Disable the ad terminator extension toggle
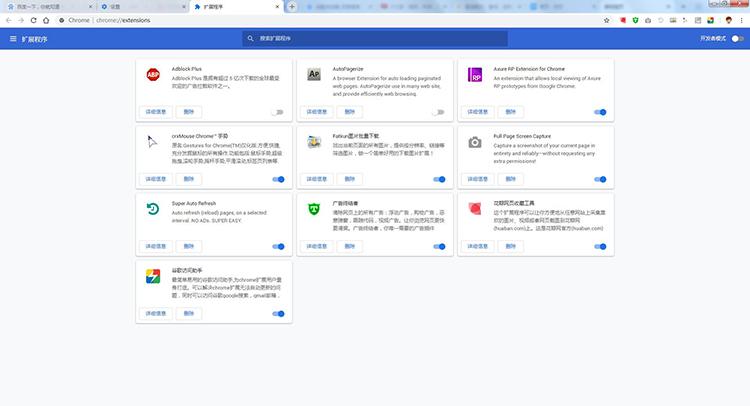This screenshot has height=406, width=750. 439,247
